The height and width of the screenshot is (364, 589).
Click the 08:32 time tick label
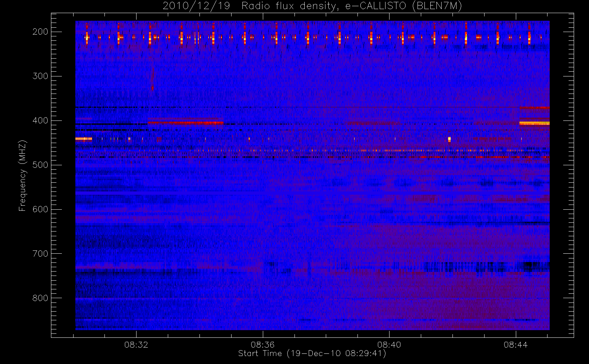(136, 345)
